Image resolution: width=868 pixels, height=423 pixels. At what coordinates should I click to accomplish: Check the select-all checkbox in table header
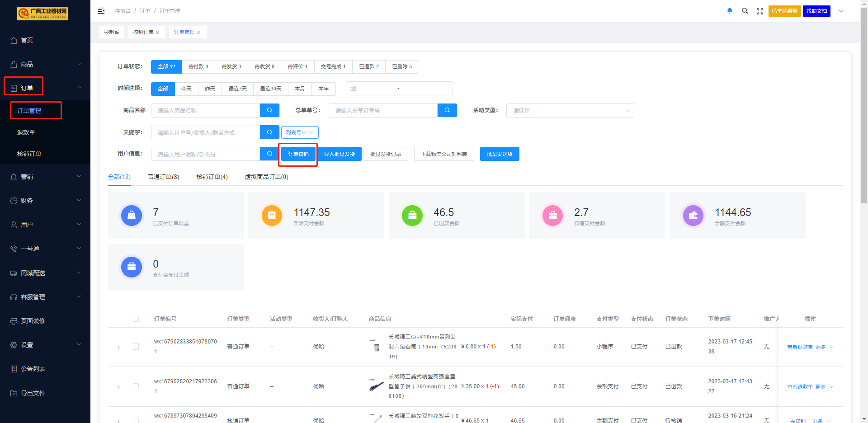pyautogui.click(x=136, y=319)
